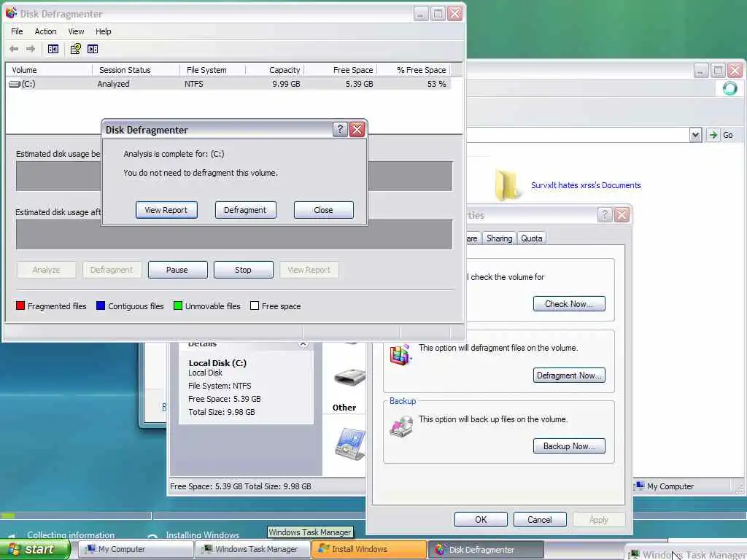The image size is (747, 560).
Task: Click the backup CD icon in Backup section
Action: click(401, 426)
